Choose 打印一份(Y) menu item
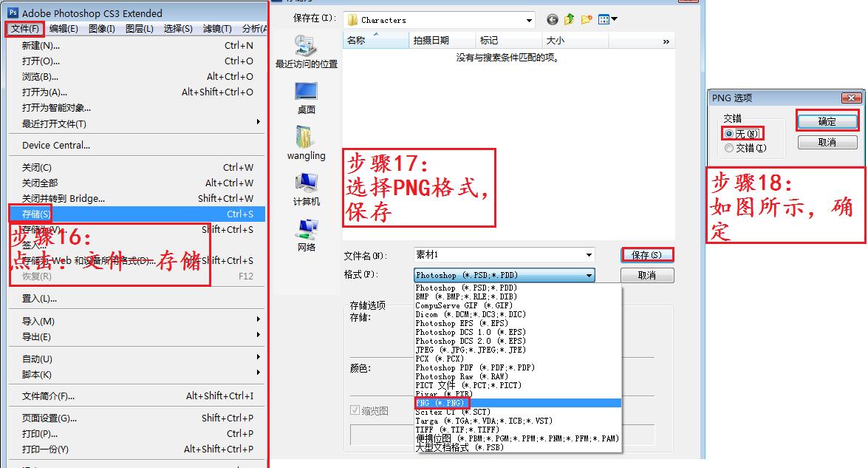The image size is (868, 468). click(137, 450)
